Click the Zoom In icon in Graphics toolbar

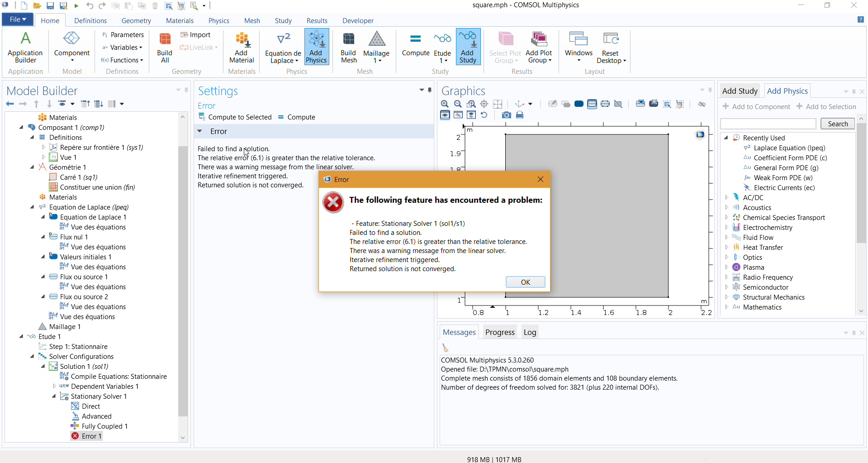tap(445, 104)
